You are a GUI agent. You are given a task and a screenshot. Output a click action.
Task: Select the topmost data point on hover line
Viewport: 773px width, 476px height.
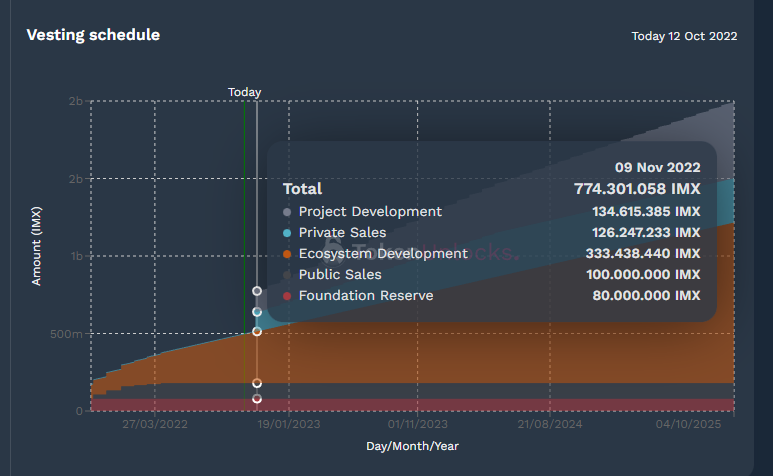(x=257, y=291)
